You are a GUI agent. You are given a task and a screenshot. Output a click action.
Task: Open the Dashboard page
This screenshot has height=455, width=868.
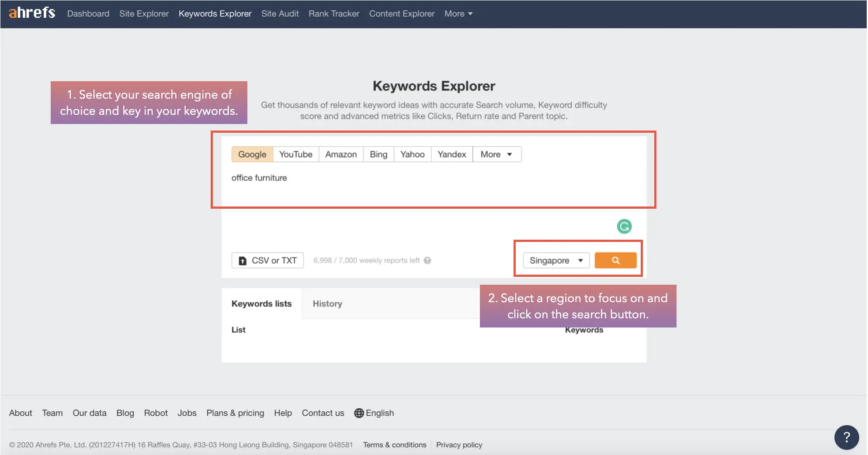(88, 14)
